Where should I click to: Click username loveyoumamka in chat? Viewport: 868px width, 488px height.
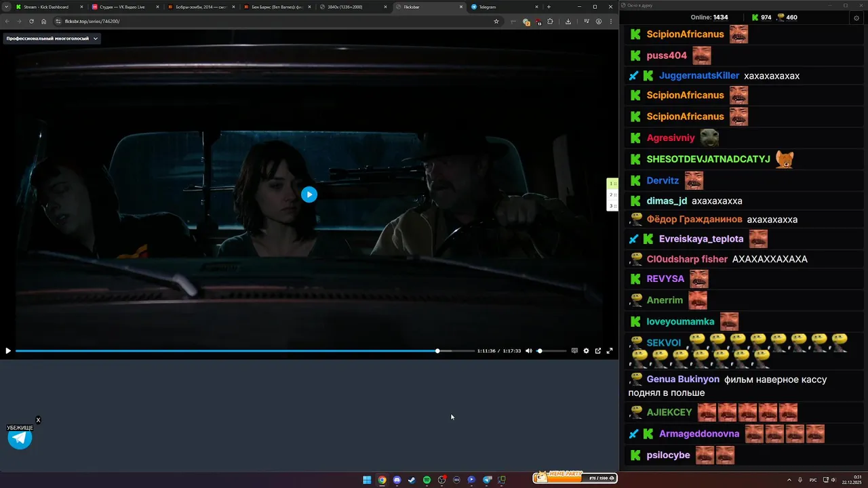point(681,322)
